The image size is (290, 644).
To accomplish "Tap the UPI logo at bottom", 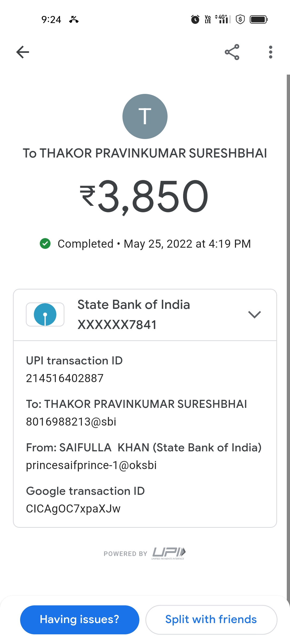I will point(169,553).
